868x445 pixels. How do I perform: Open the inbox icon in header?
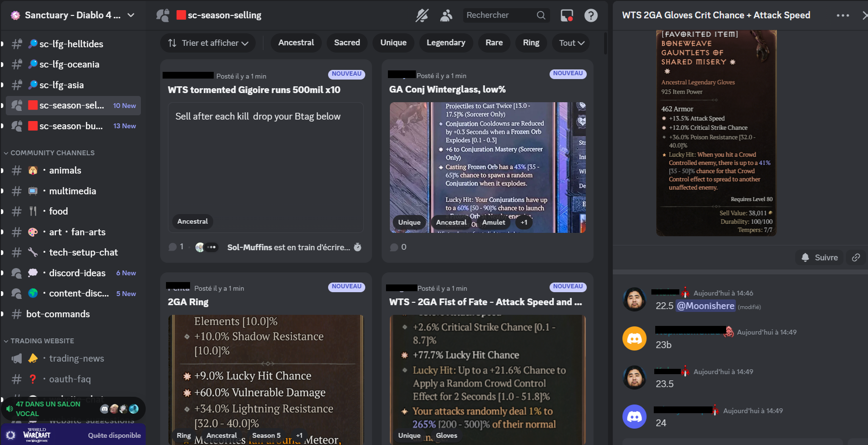[x=567, y=15]
